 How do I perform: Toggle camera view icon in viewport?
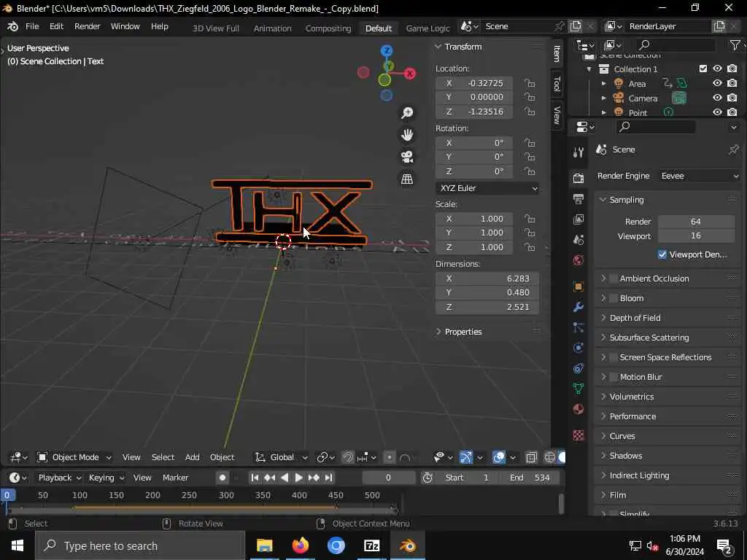click(407, 157)
